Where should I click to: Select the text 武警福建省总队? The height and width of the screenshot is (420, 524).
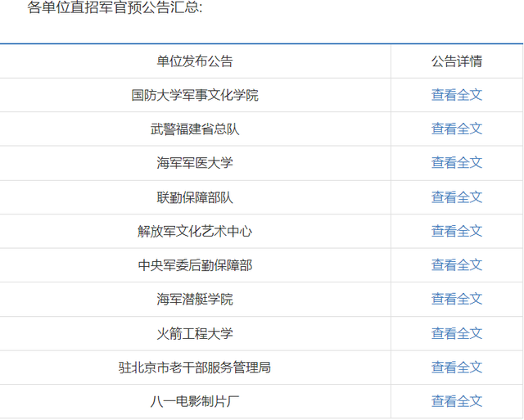[195, 129]
